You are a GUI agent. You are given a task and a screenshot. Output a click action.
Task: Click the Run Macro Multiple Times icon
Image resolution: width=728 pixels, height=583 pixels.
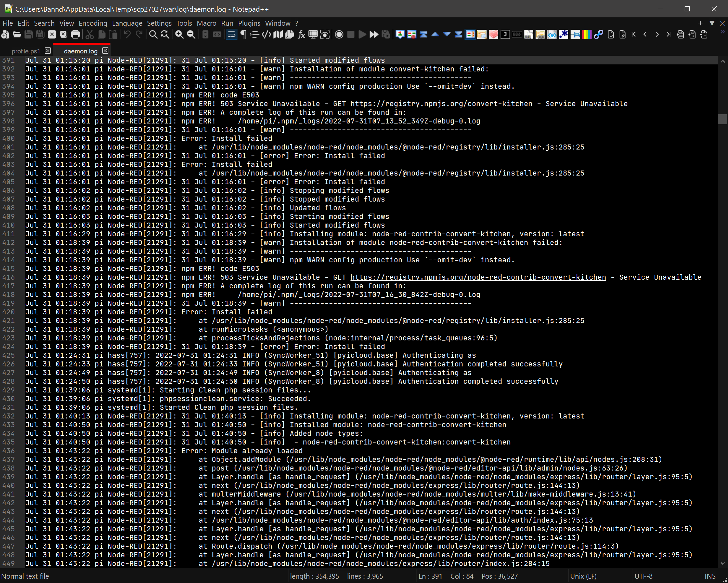point(374,34)
